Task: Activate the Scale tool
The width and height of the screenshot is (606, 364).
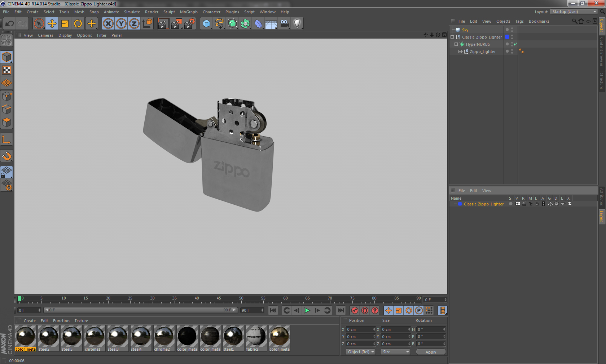Action: pyautogui.click(x=65, y=24)
